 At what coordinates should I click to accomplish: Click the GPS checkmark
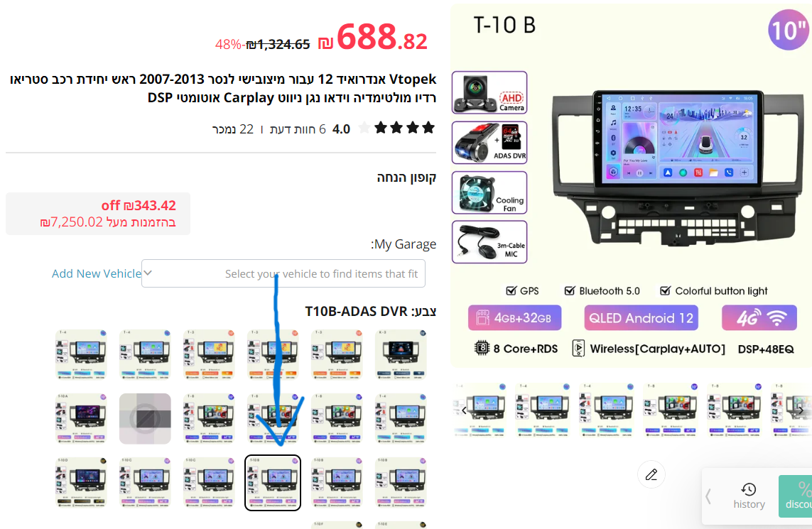click(511, 290)
